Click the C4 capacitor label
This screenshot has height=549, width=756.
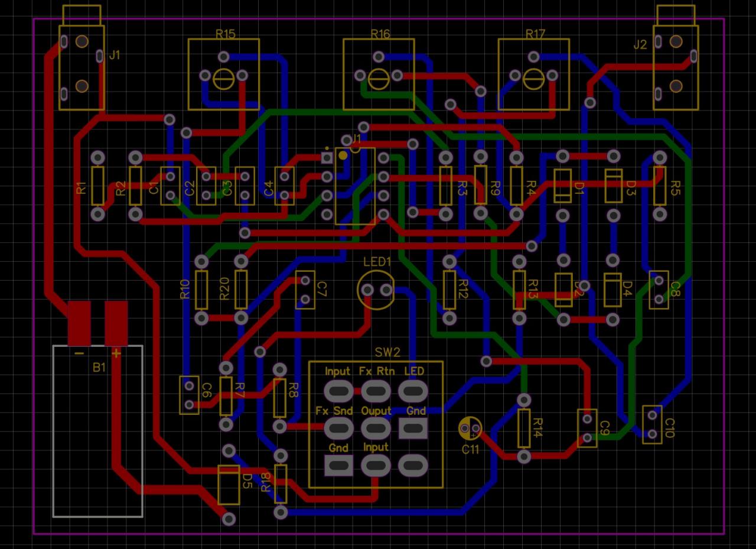coord(269,189)
